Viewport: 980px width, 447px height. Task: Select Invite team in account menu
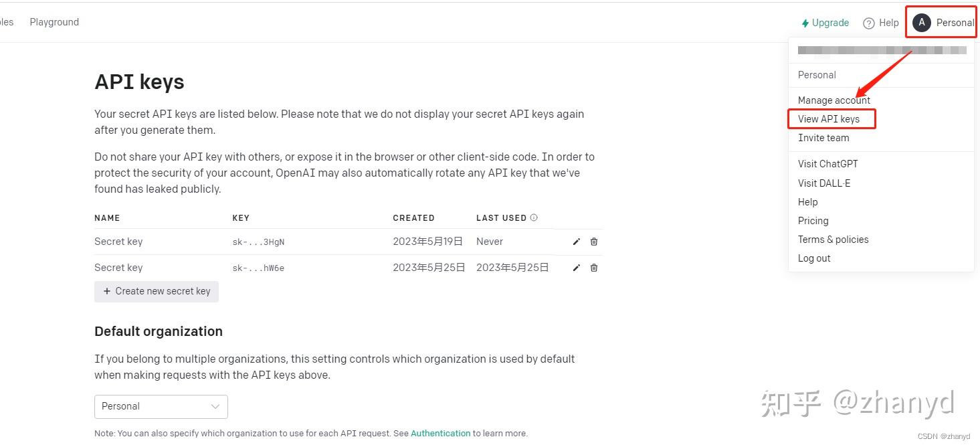823,138
